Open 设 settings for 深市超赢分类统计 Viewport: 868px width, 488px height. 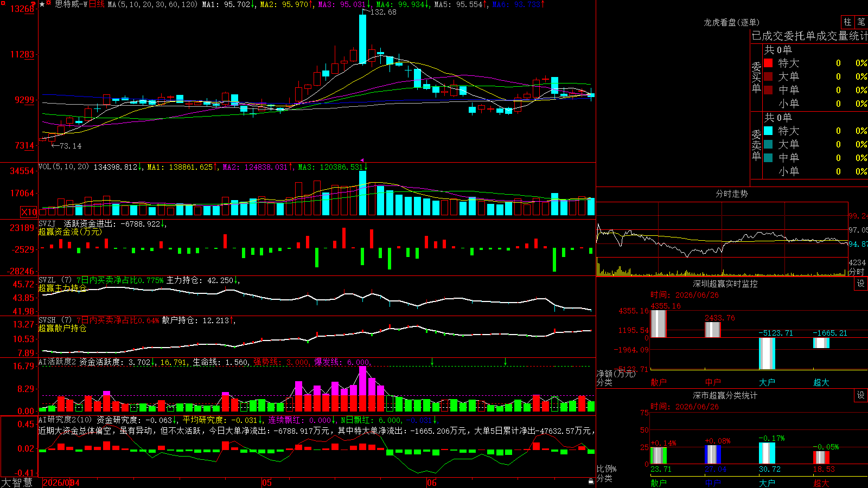861,395
